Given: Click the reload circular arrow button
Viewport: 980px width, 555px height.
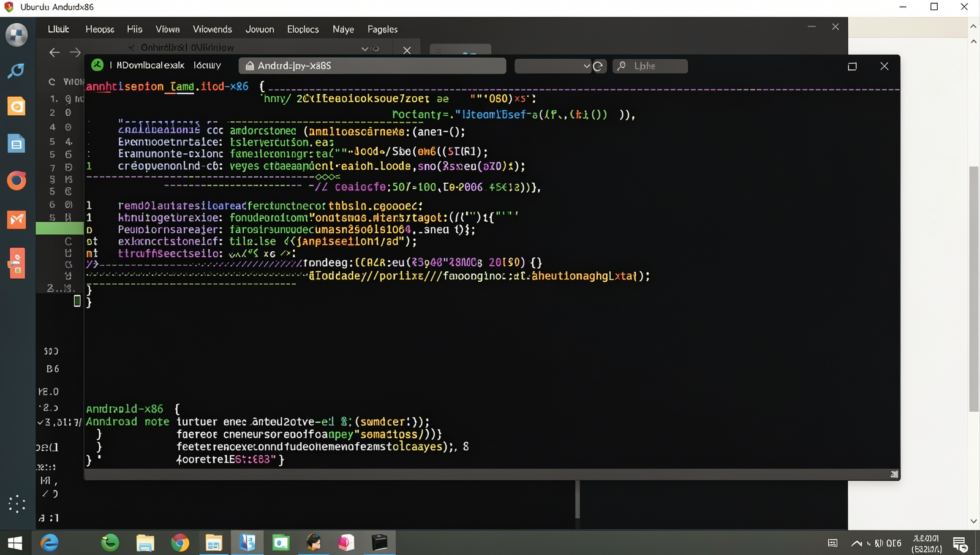Looking at the screenshot, I should coord(598,66).
